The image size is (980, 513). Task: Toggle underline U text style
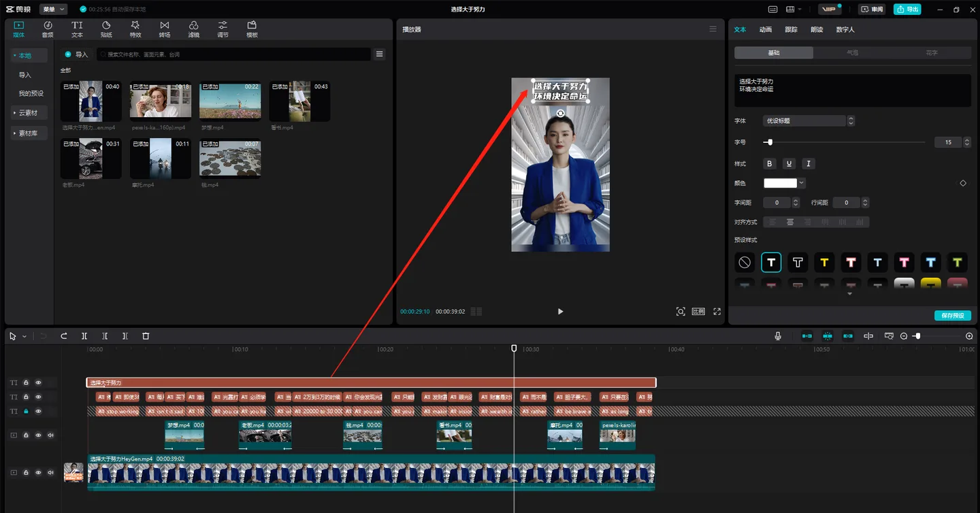[x=789, y=164]
